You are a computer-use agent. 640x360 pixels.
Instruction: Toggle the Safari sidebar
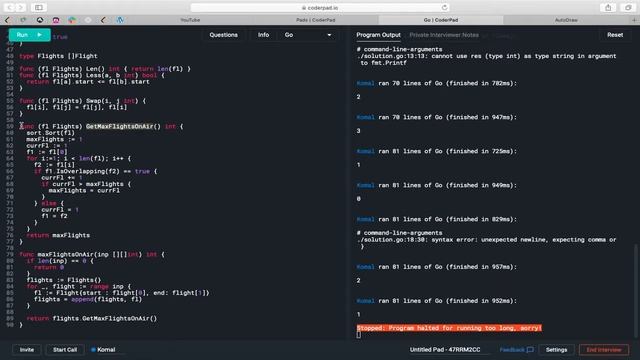(39, 7)
